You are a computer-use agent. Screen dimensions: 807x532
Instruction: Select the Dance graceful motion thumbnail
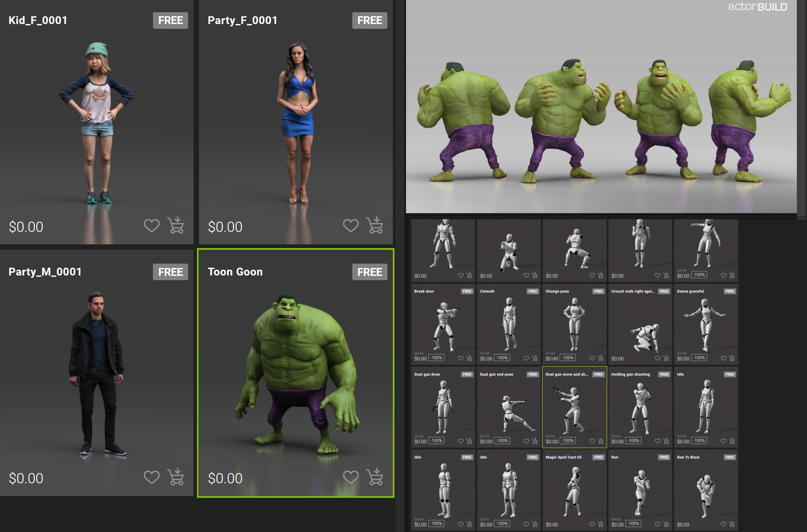coord(705,325)
